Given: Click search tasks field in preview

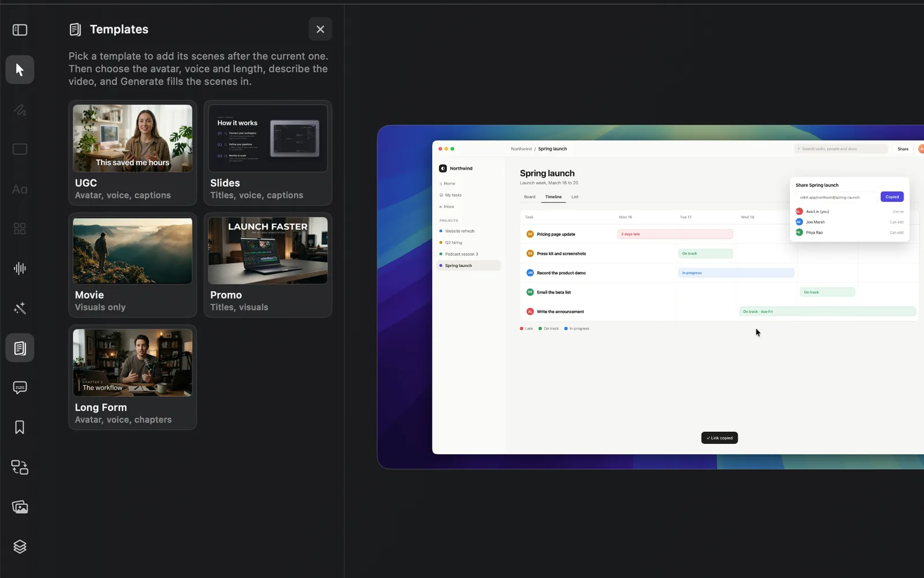Looking at the screenshot, I should pyautogui.click(x=841, y=149).
